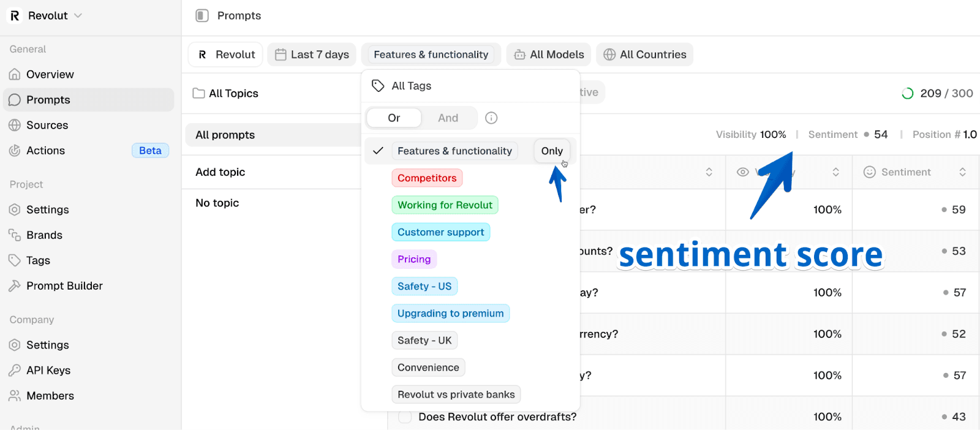Click the API Keys key icon
The width and height of the screenshot is (980, 430).
(x=15, y=371)
